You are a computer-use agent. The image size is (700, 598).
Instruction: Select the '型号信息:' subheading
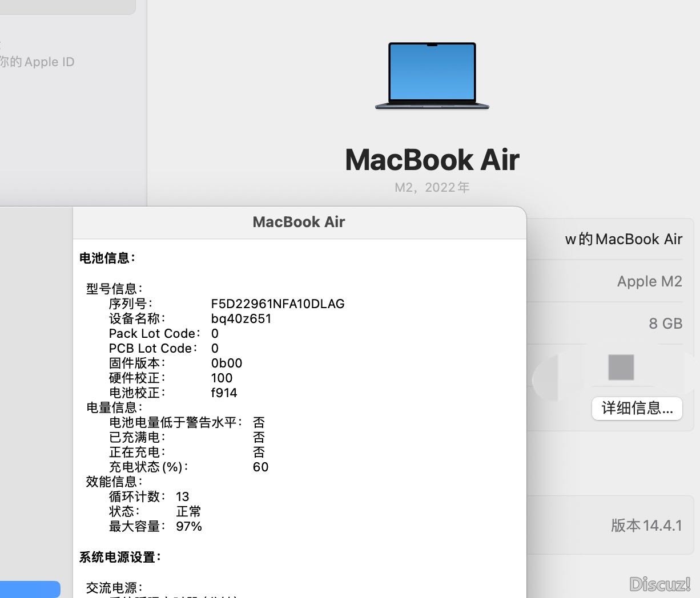click(115, 289)
